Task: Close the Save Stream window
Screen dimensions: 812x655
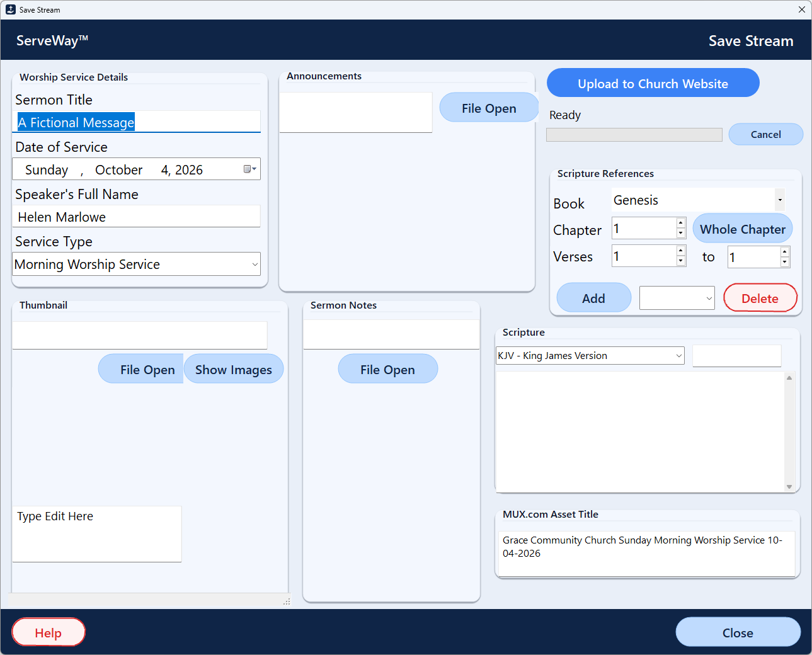Action: pos(801,9)
